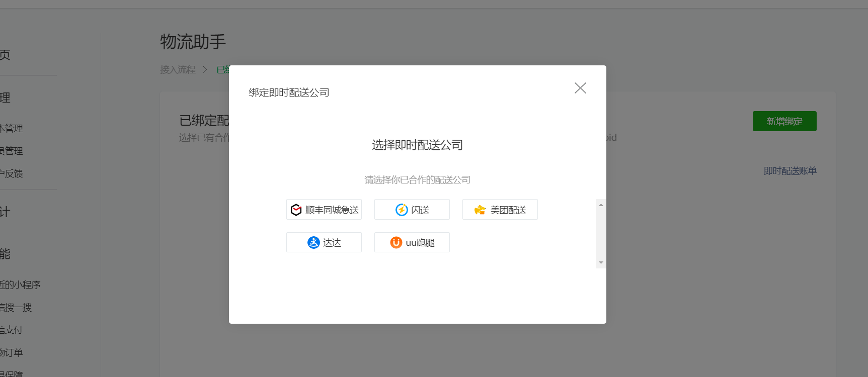Image resolution: width=868 pixels, height=377 pixels.
Task: Click the green 新增绑定 button
Action: point(784,121)
